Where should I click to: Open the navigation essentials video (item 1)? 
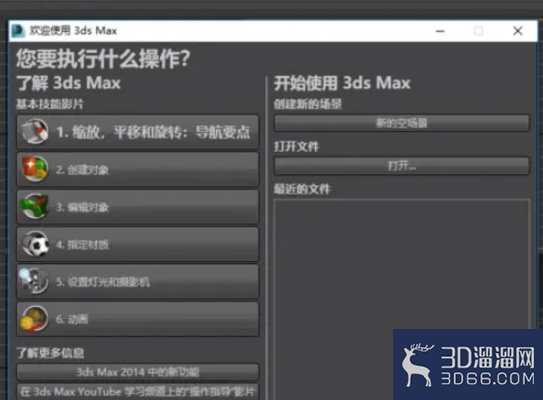point(138,132)
